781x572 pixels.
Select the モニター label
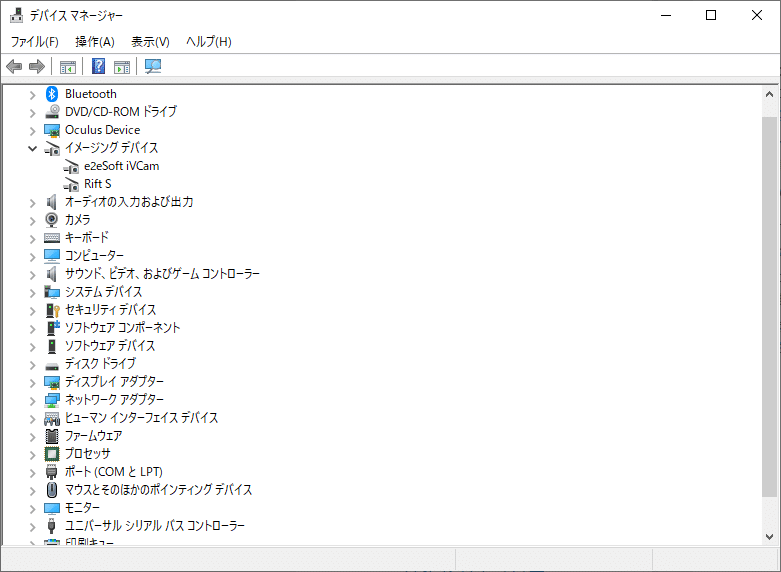coord(82,508)
